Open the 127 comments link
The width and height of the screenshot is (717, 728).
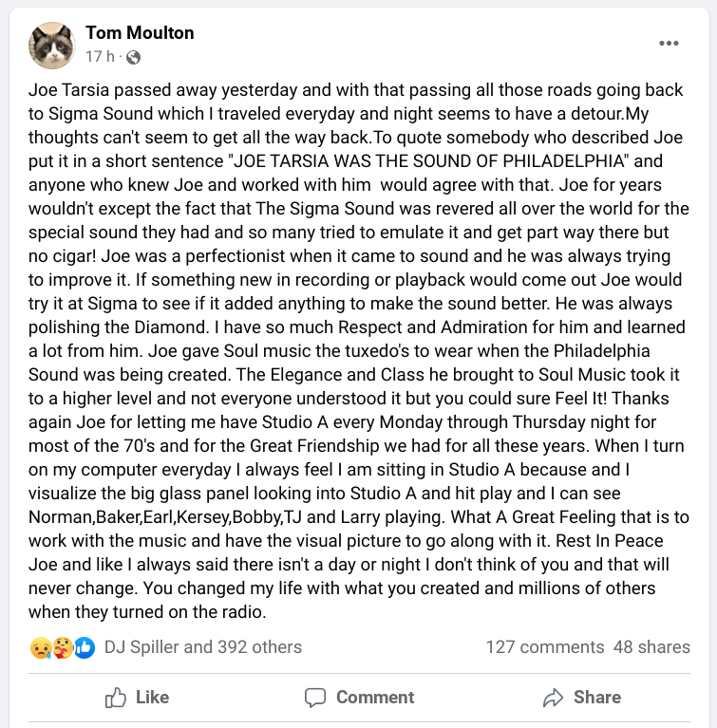(x=544, y=647)
